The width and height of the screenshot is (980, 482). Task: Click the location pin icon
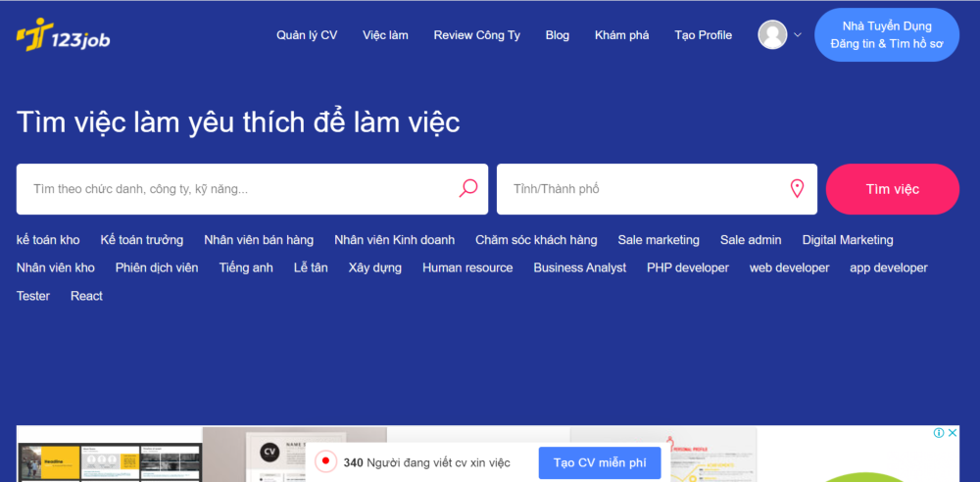click(x=797, y=189)
